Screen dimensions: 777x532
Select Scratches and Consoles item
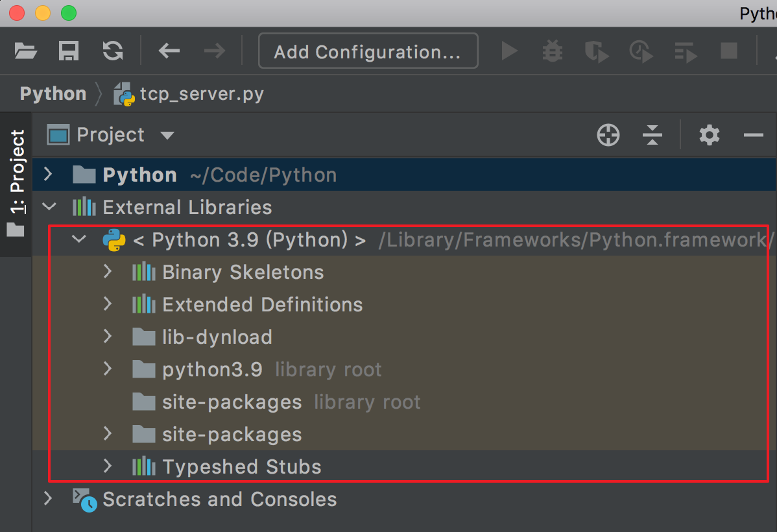click(x=219, y=499)
